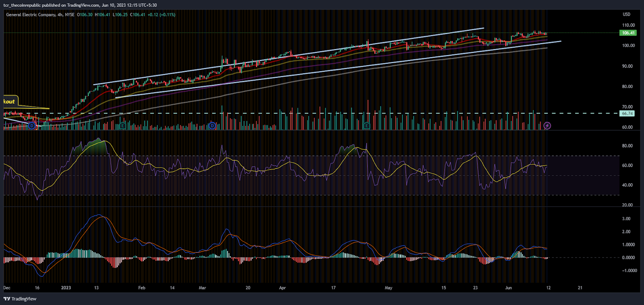Click the December dividend 'D' marker
Screen dimensions: 644x305
coord(31,126)
